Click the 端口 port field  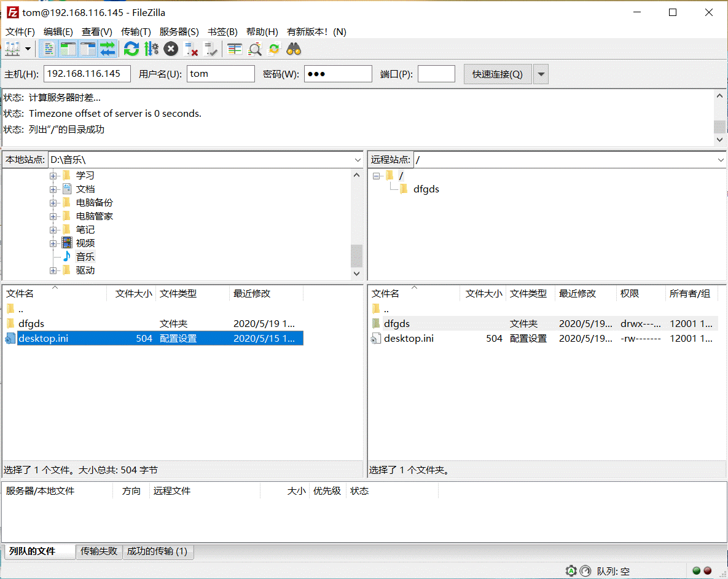[x=436, y=74]
